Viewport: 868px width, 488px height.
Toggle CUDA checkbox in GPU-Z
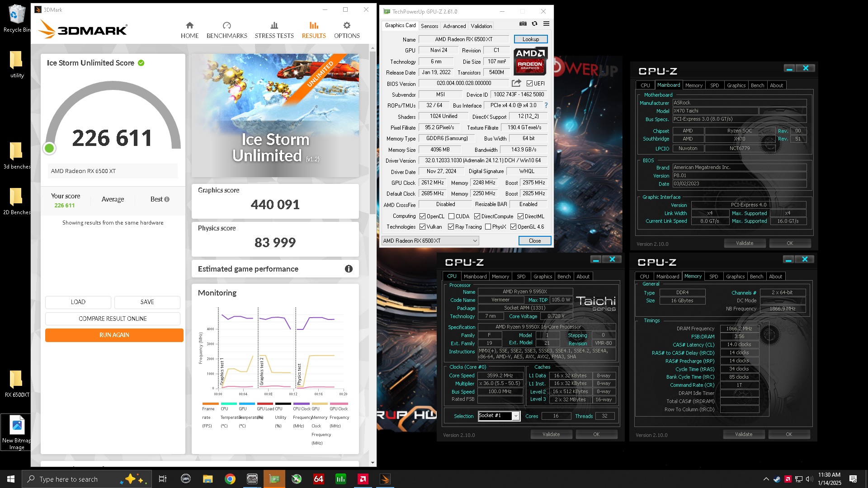click(x=451, y=216)
